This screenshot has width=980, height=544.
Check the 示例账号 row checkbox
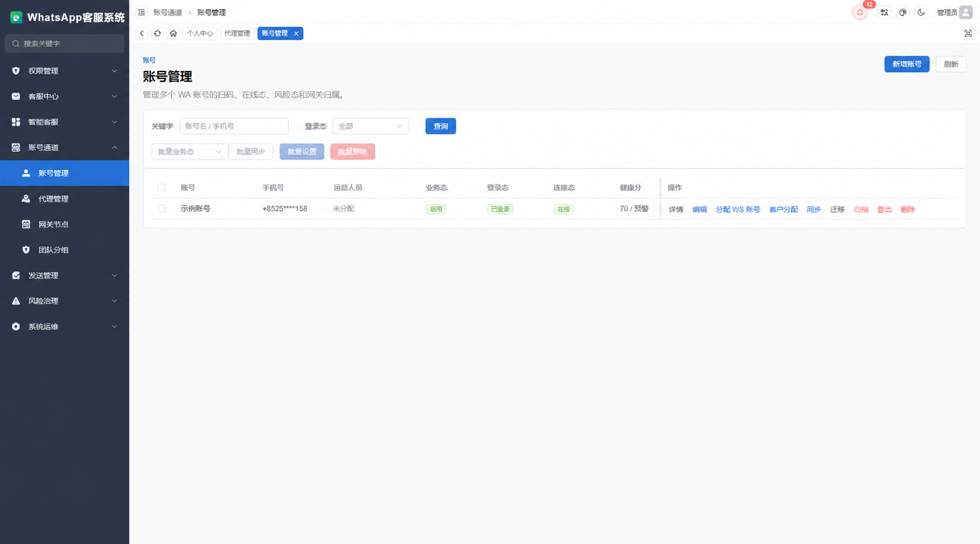(x=161, y=208)
